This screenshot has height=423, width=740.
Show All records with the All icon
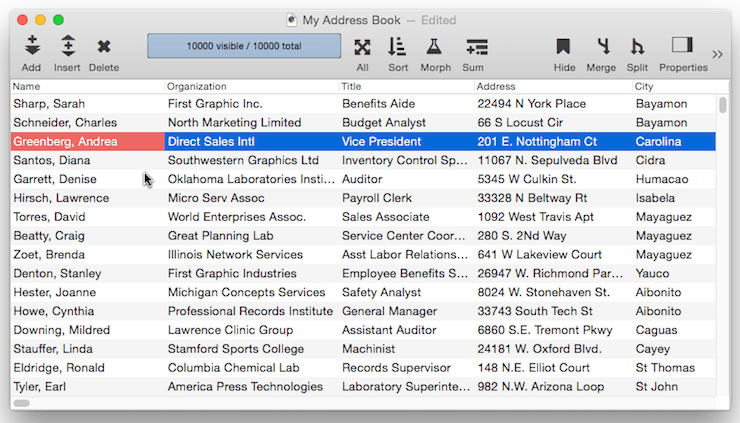(362, 47)
